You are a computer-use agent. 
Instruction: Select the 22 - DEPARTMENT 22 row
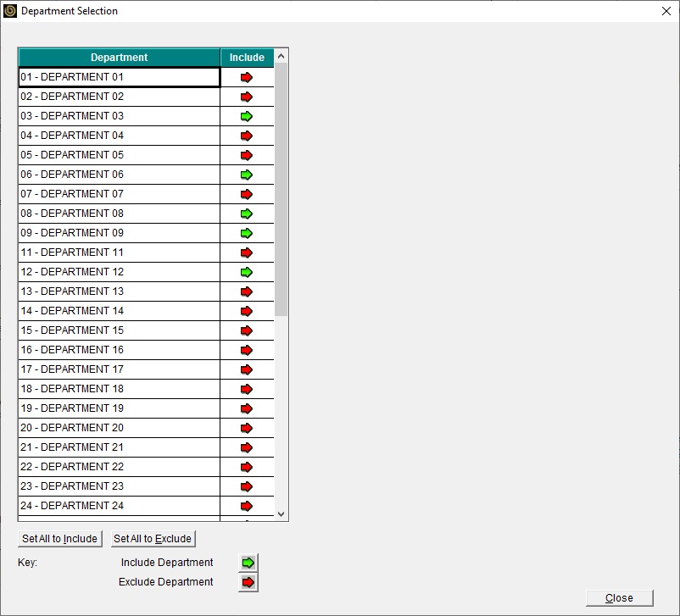(x=120, y=468)
